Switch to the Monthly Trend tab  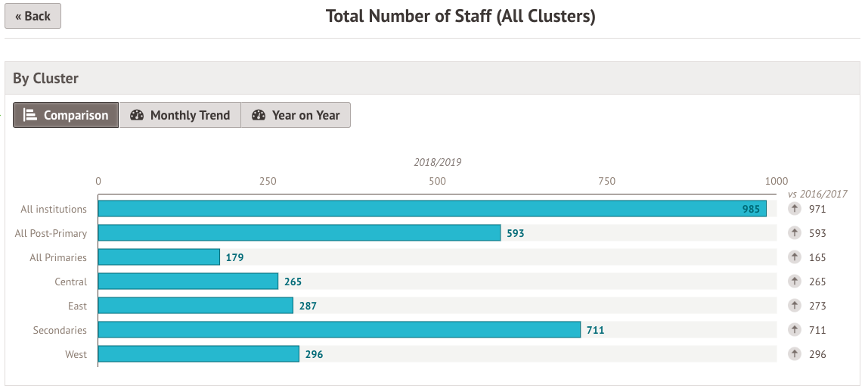point(180,115)
